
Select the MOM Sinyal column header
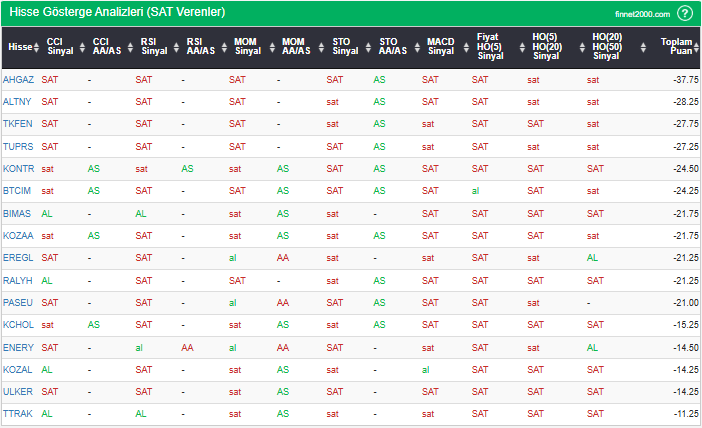[245, 46]
